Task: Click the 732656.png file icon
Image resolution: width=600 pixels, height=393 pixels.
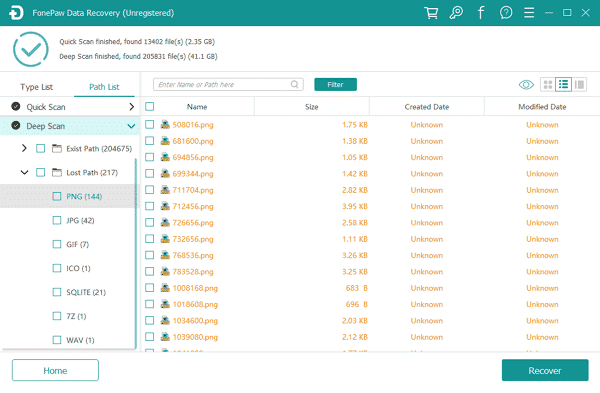Action: pyautogui.click(x=165, y=239)
